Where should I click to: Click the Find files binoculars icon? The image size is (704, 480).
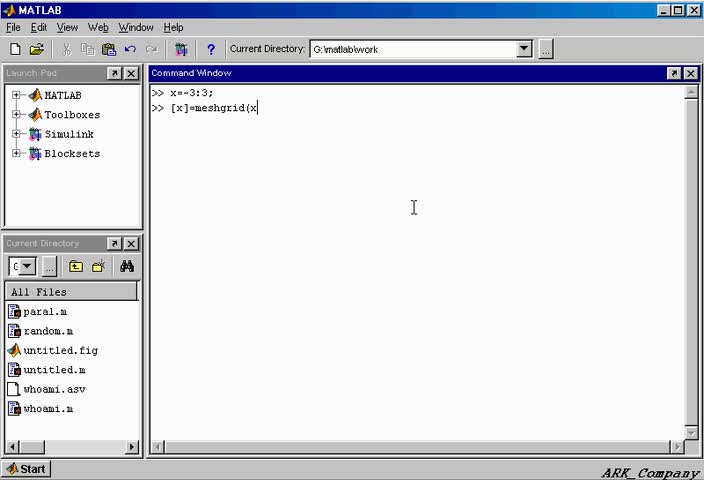(127, 266)
